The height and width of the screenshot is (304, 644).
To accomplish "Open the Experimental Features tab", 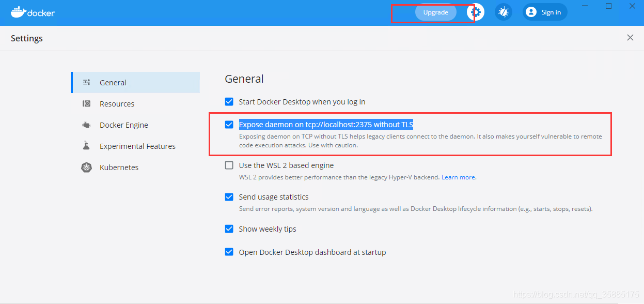I will coord(135,146).
